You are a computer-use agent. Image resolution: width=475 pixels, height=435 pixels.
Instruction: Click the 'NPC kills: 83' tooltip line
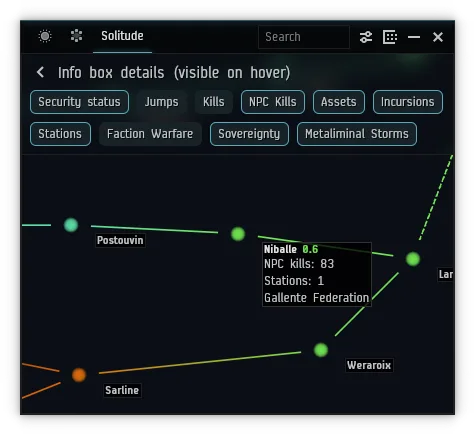299,264
